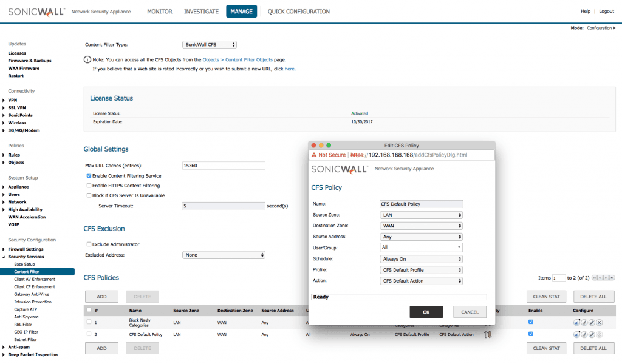Click the 'here' link to submit a URL
Image resolution: width=622 pixels, height=364 pixels.
(290, 69)
